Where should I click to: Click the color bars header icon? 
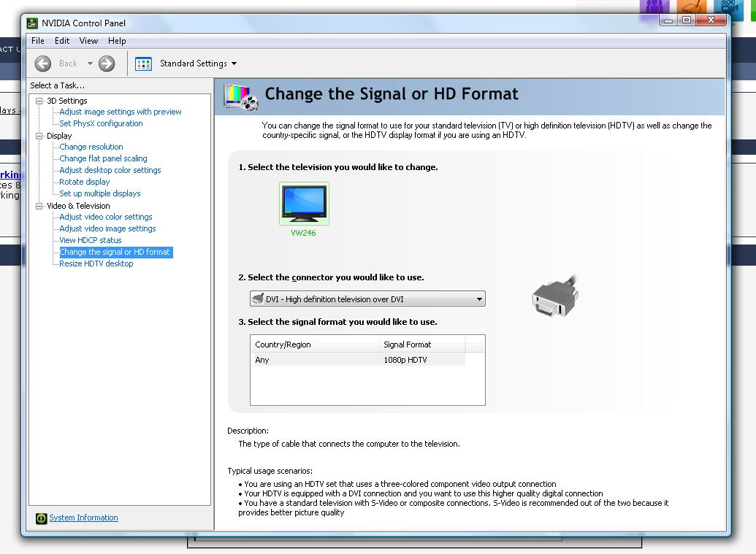pyautogui.click(x=241, y=96)
